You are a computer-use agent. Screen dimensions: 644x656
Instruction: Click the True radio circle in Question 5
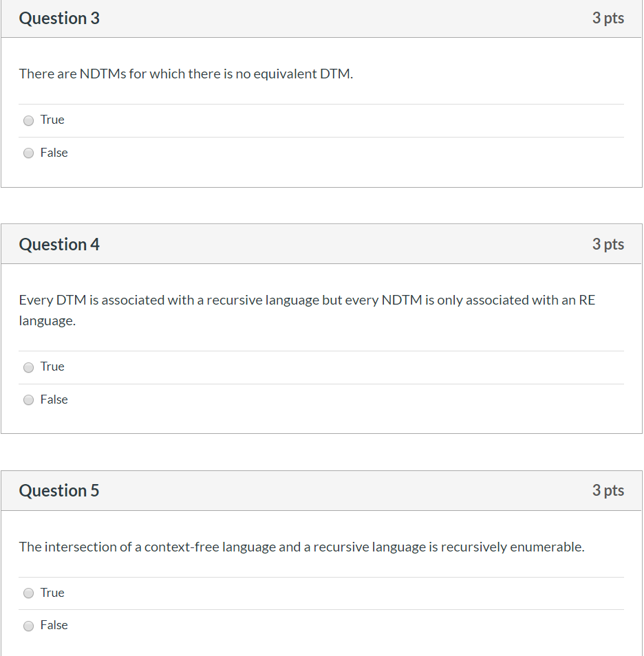(28, 593)
